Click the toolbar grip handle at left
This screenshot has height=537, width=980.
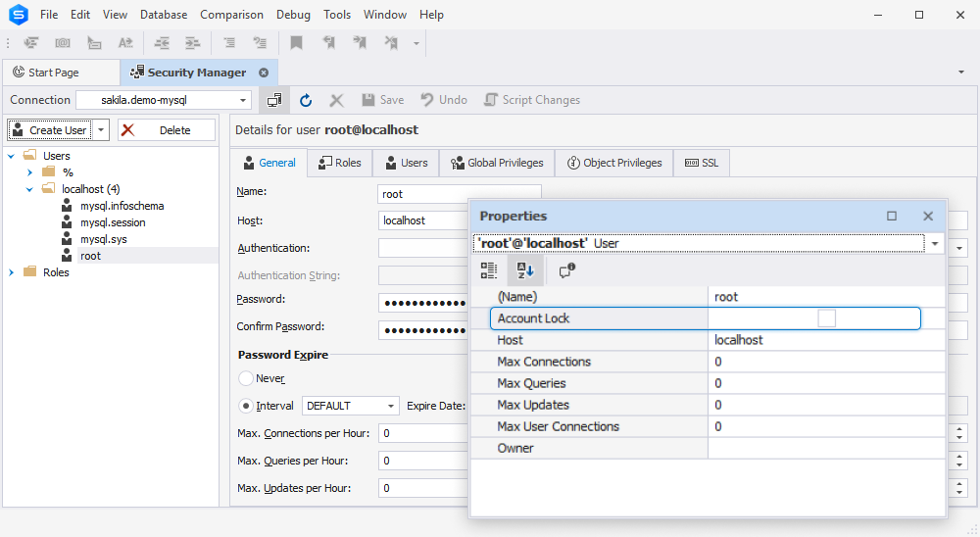click(x=8, y=43)
